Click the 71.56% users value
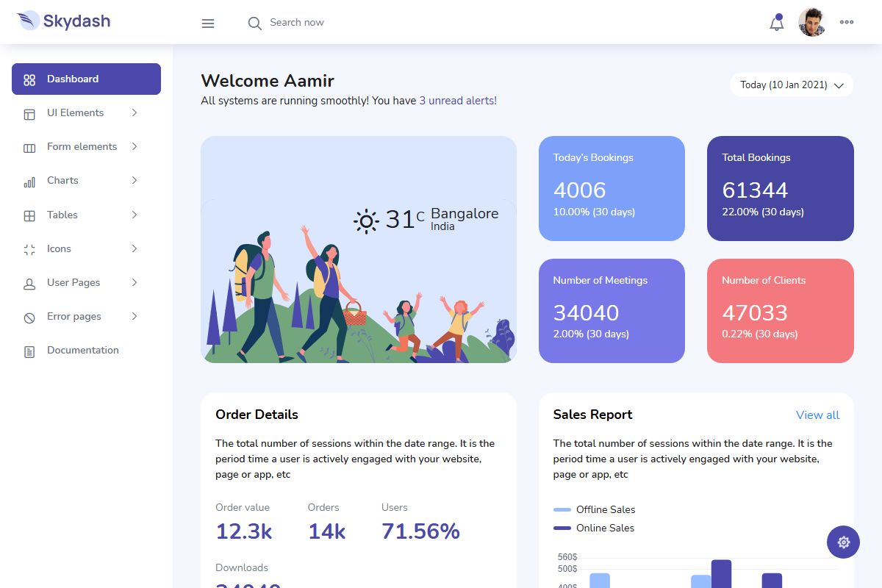The width and height of the screenshot is (882, 588). (x=420, y=531)
